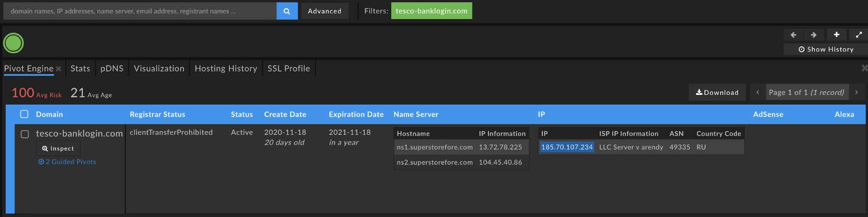Open the Visualization tab
This screenshot has width=868, height=217.
159,68
